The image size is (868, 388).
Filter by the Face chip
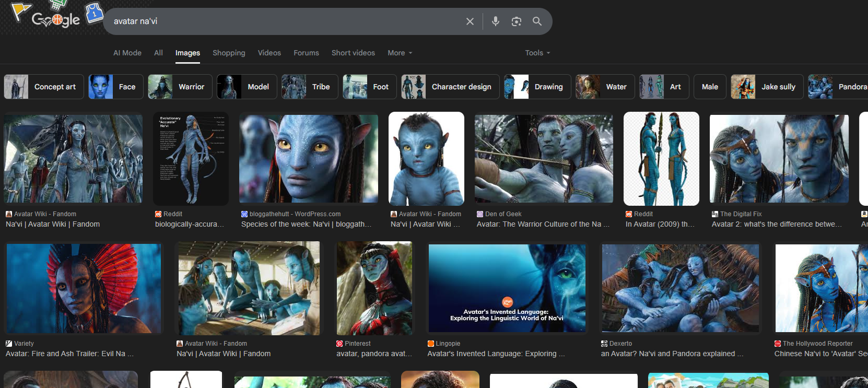[116, 87]
